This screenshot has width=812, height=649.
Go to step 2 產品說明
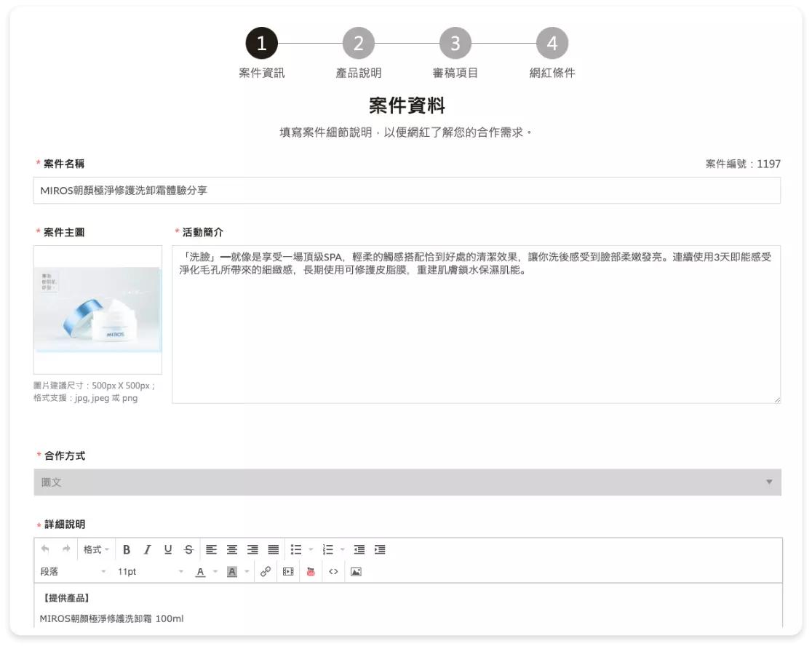[x=358, y=44]
